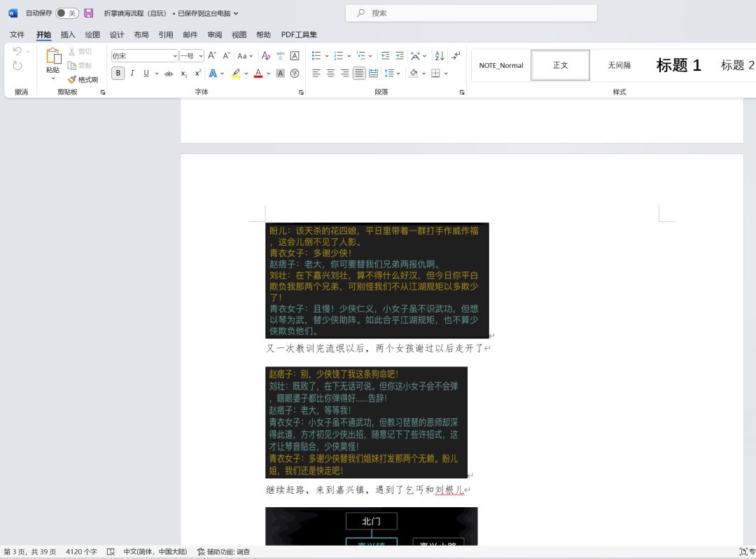Toggle Show paragraph marks icon
The width and height of the screenshot is (756, 559).
pyautogui.click(x=456, y=56)
